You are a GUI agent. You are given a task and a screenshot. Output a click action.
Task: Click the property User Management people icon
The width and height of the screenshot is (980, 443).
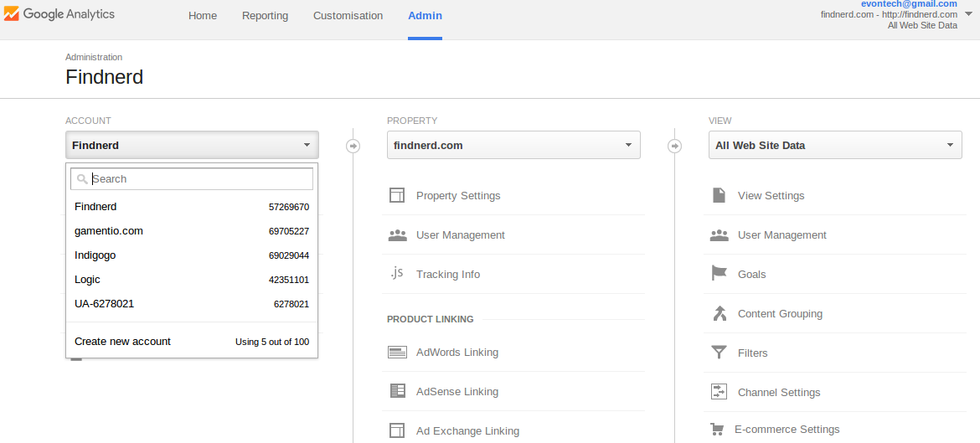[397, 235]
